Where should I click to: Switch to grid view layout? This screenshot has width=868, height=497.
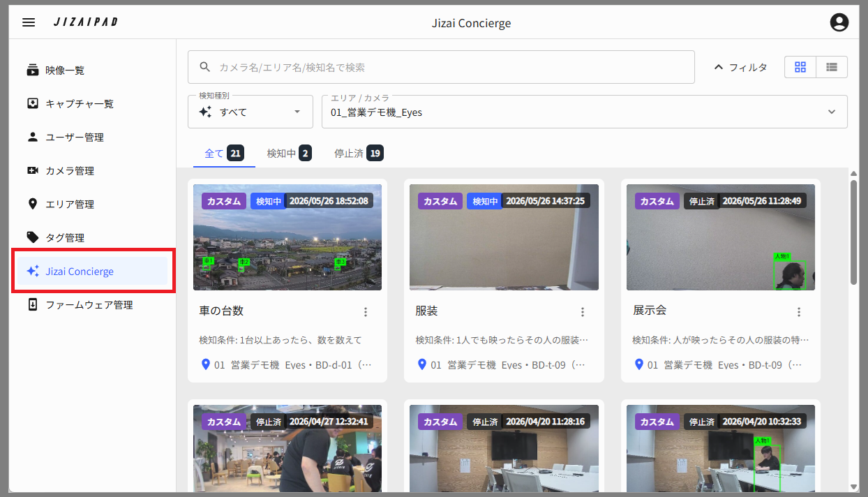(x=800, y=67)
